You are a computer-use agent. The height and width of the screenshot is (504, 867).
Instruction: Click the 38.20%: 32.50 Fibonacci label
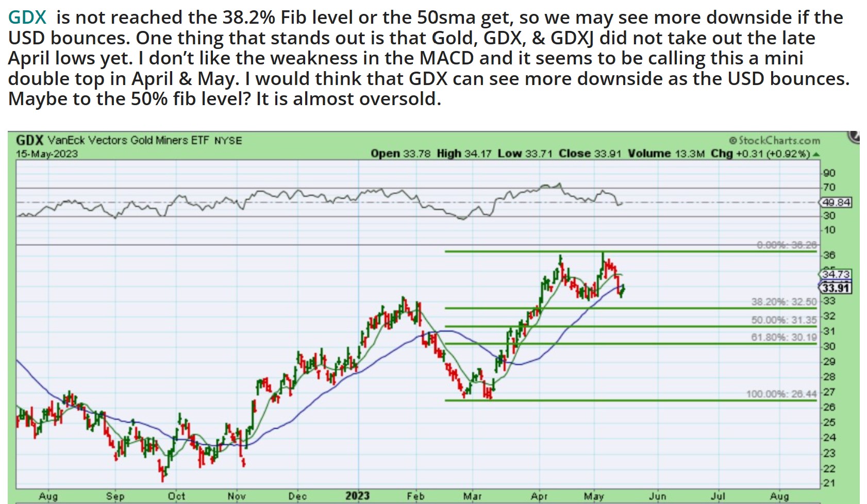(x=784, y=302)
